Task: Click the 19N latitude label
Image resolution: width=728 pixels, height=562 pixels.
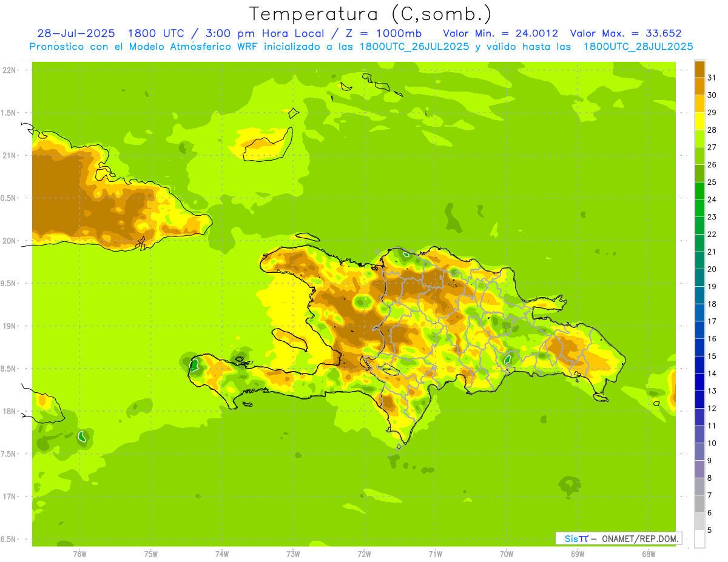Action: [10, 326]
